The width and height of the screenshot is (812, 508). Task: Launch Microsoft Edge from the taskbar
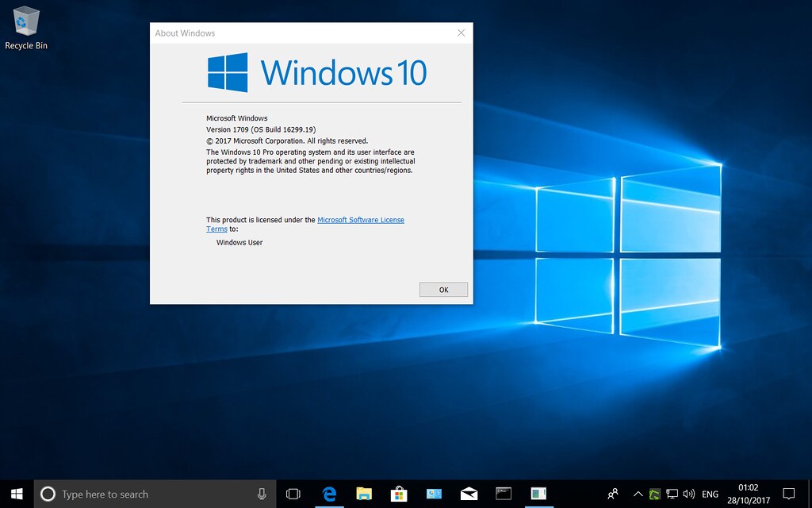pyautogui.click(x=329, y=494)
